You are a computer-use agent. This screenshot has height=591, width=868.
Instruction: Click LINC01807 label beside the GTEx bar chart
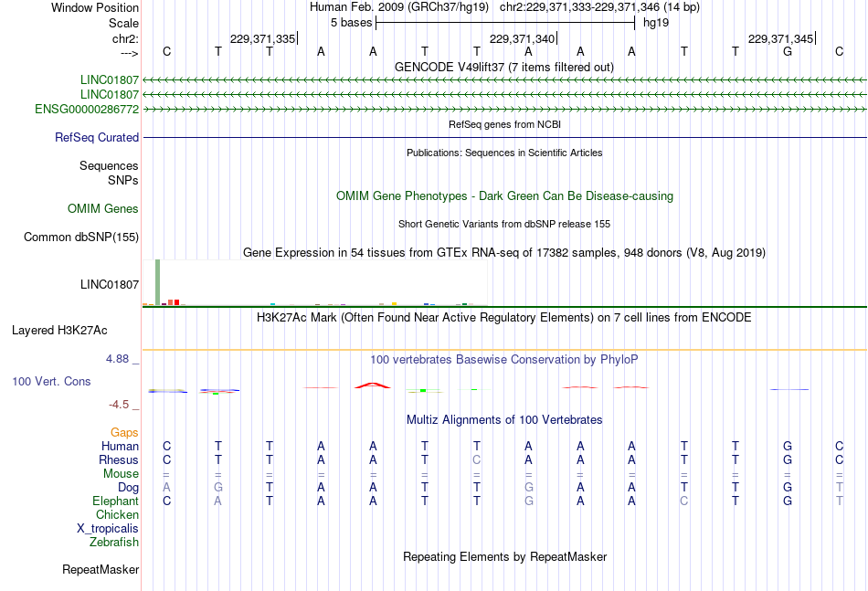coord(110,284)
